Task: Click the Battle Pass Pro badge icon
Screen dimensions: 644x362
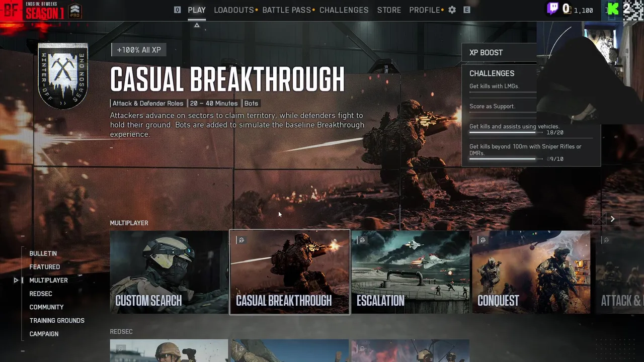Action: (x=75, y=11)
